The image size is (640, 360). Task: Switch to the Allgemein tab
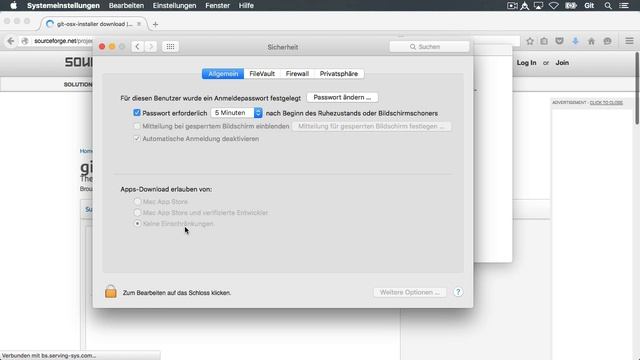coord(223,73)
